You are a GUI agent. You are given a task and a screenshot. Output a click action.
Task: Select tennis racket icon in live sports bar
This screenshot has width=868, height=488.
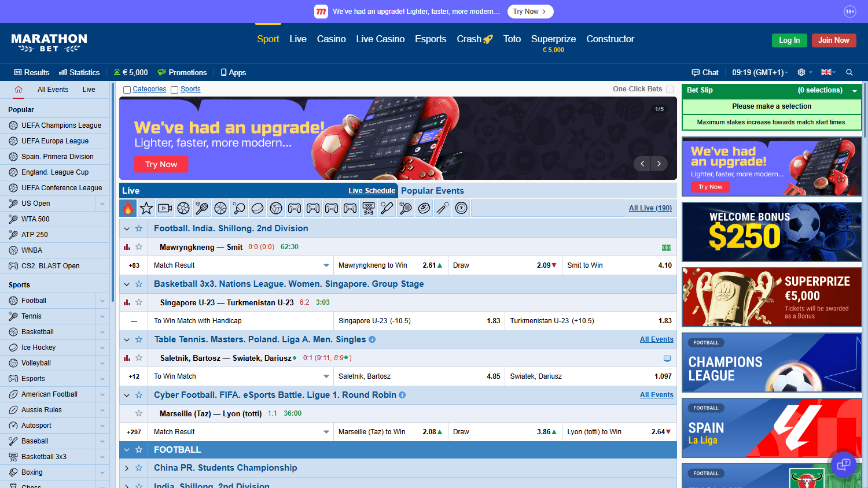point(202,208)
